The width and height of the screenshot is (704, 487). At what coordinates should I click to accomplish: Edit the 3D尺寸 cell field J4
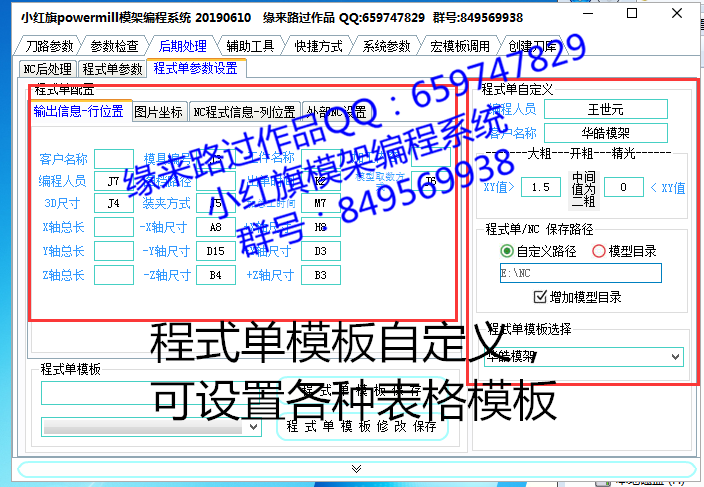(x=114, y=203)
